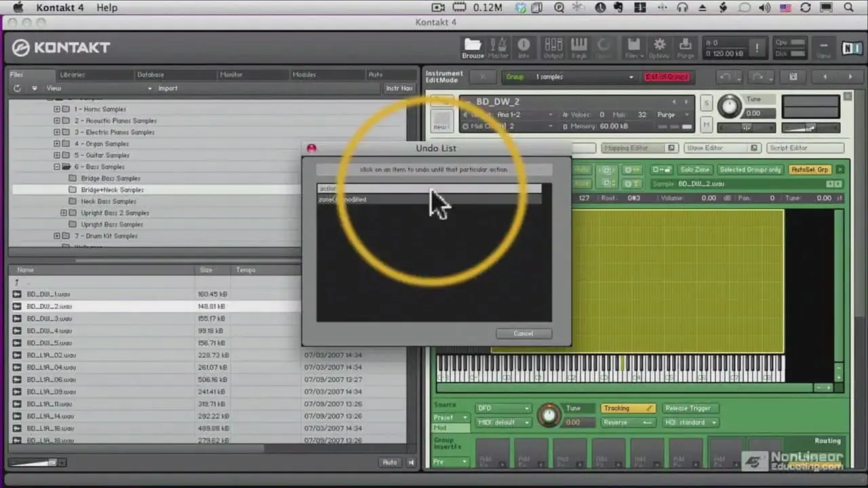The height and width of the screenshot is (488, 868).
Task: Toggle the Minimized View button
Action: (823, 47)
